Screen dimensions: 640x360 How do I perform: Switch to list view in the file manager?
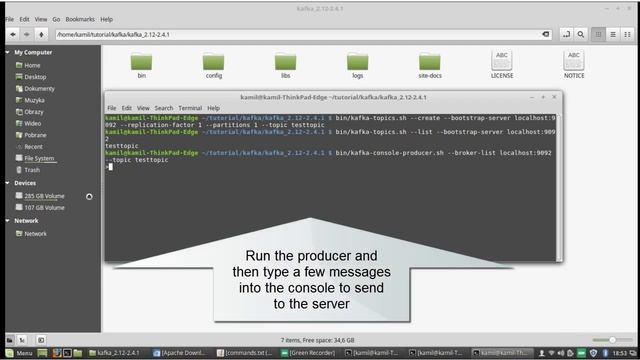click(613, 35)
